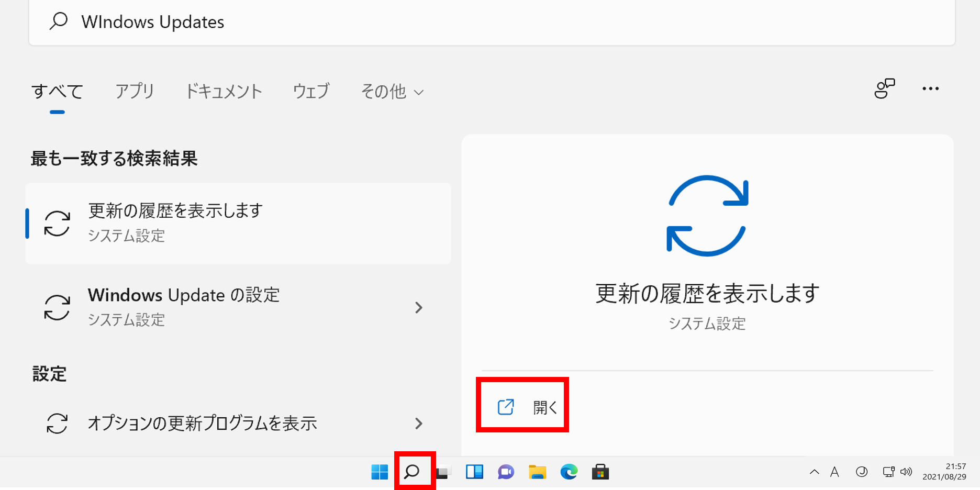Click the large blue sync icon in the preview pane

coord(707,216)
